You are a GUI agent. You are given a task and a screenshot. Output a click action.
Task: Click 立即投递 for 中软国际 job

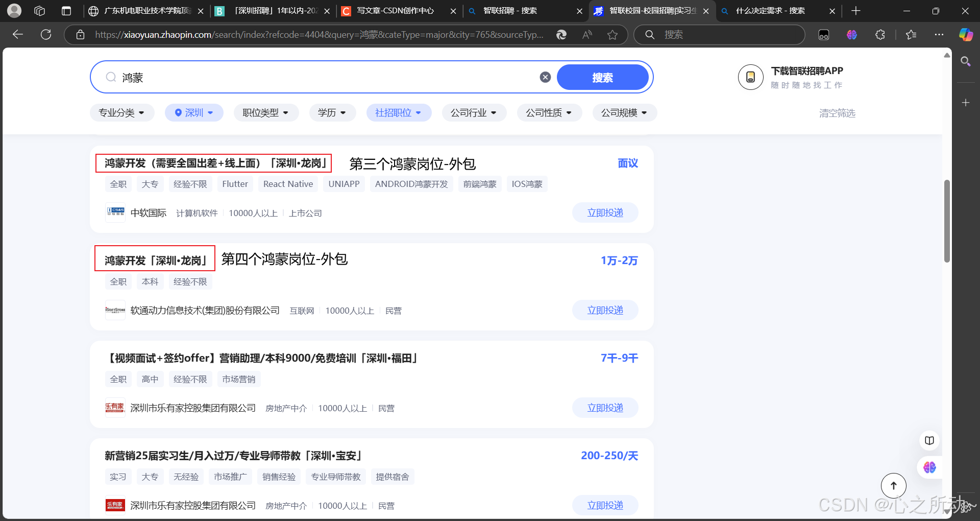pos(605,212)
